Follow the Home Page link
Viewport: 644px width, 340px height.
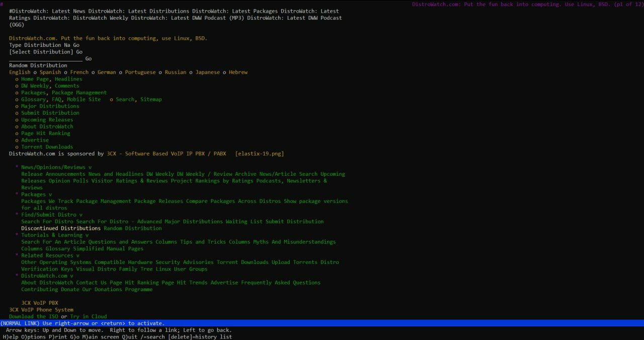(35, 79)
